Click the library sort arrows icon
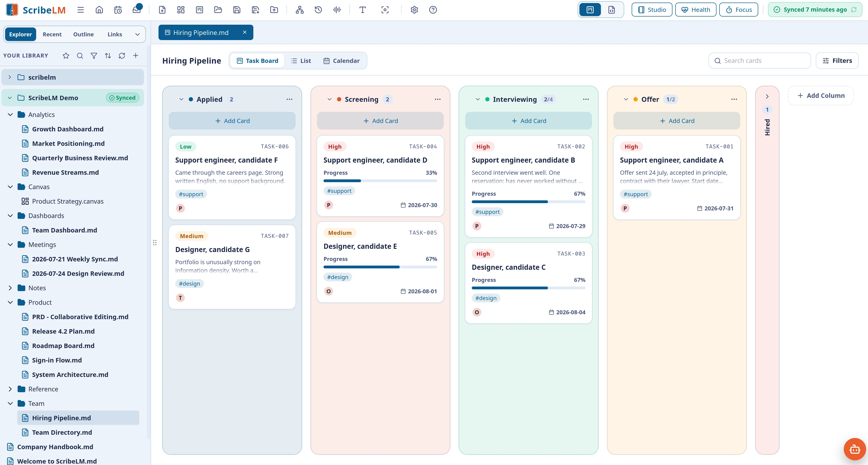The width and height of the screenshot is (868, 465). [108, 55]
